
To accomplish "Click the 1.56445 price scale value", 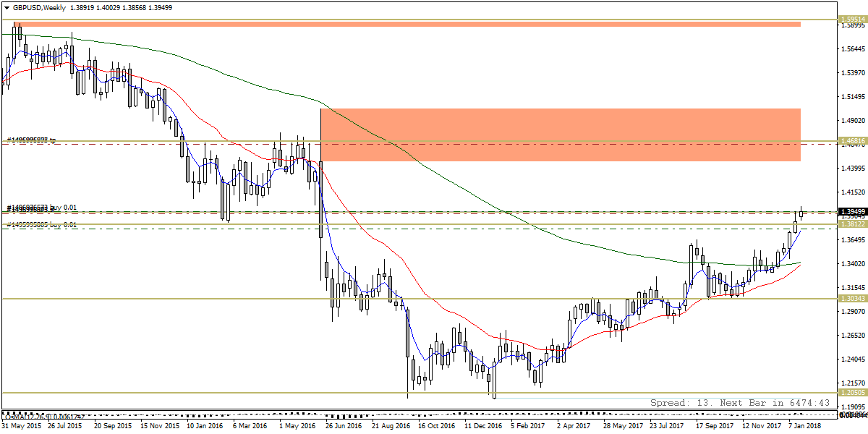I will pyautogui.click(x=854, y=48).
